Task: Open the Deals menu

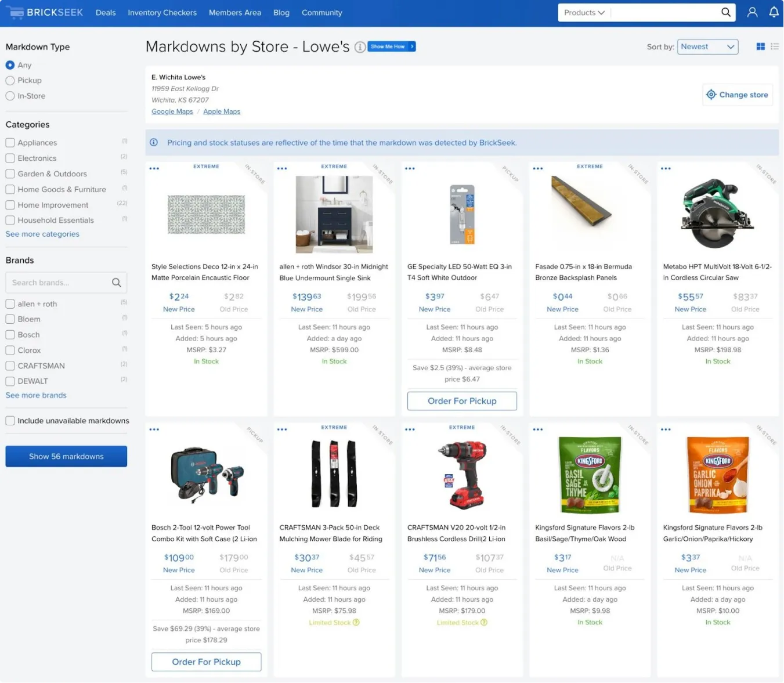Action: (106, 13)
